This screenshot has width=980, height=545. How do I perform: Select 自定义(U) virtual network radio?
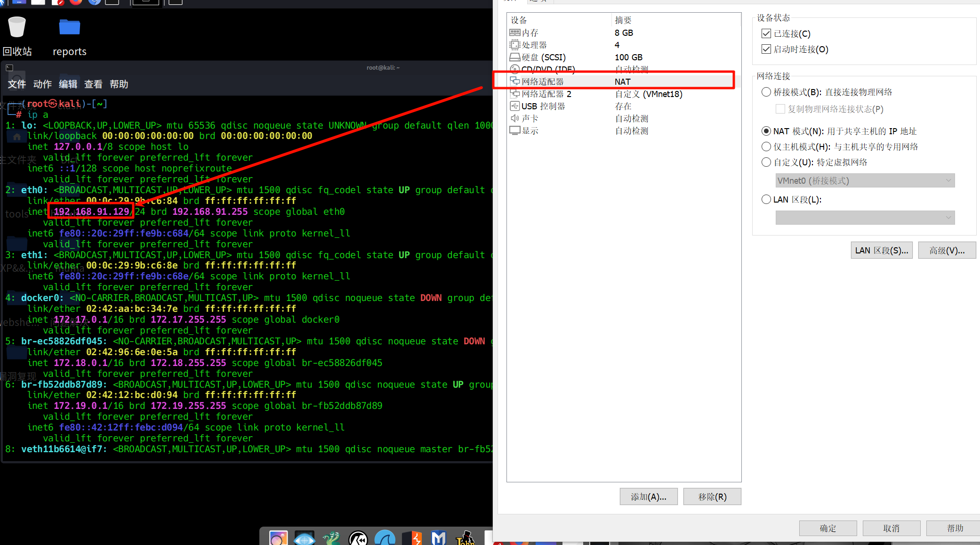point(766,162)
